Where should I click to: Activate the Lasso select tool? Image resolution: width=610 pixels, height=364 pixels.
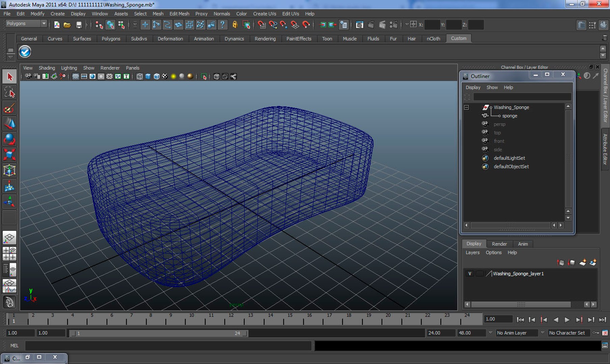coord(9,92)
